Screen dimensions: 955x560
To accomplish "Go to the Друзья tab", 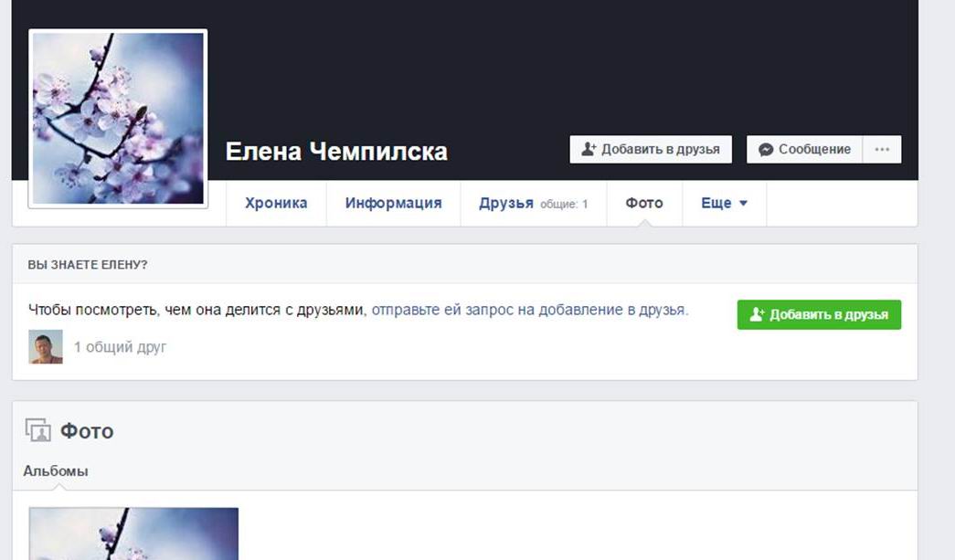I will [506, 204].
